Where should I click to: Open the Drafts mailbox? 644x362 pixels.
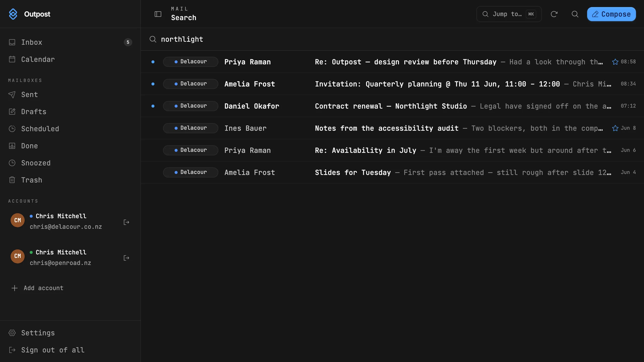[70, 112]
